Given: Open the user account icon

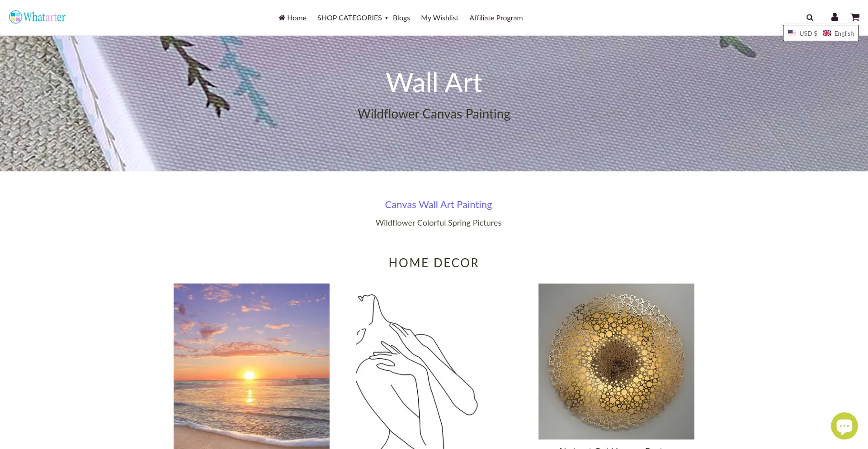Looking at the screenshot, I should click(835, 17).
